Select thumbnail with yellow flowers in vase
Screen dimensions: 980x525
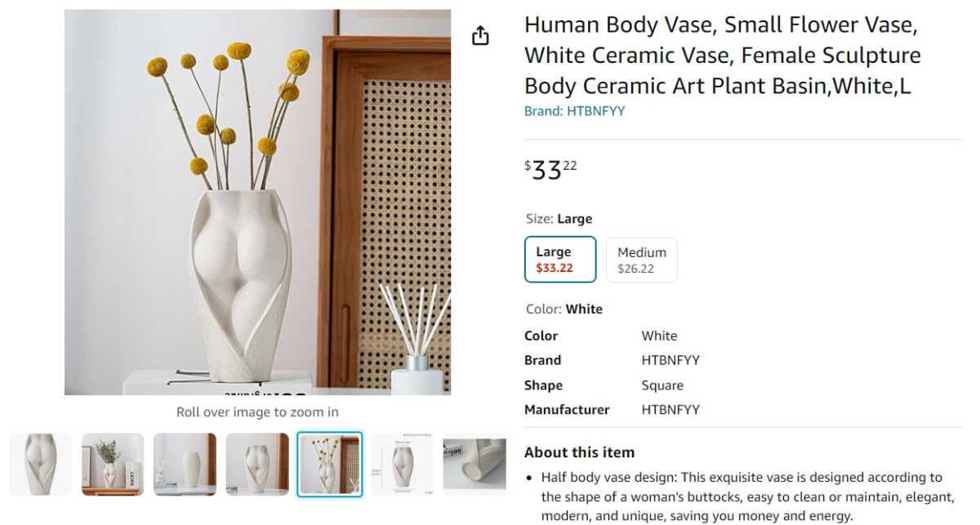pyautogui.click(x=329, y=464)
